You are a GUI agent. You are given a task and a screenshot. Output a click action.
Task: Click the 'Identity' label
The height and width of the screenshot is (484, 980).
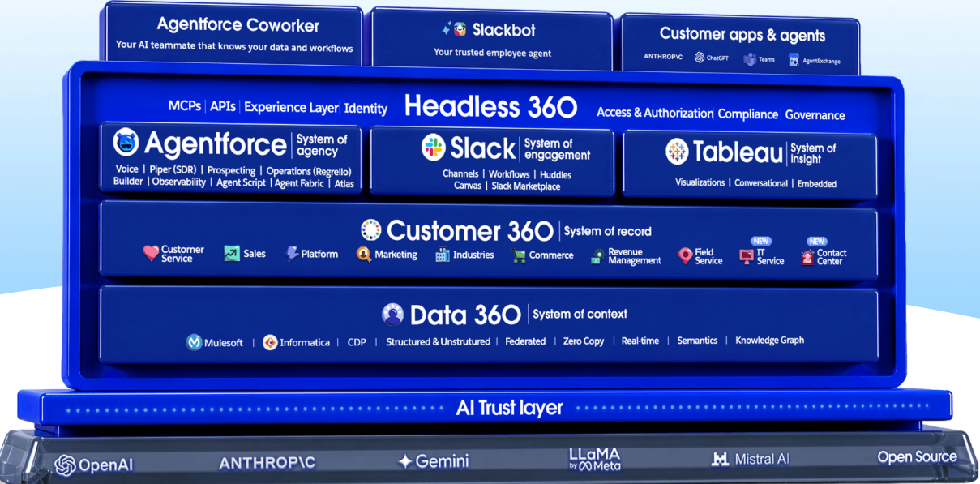(366, 108)
